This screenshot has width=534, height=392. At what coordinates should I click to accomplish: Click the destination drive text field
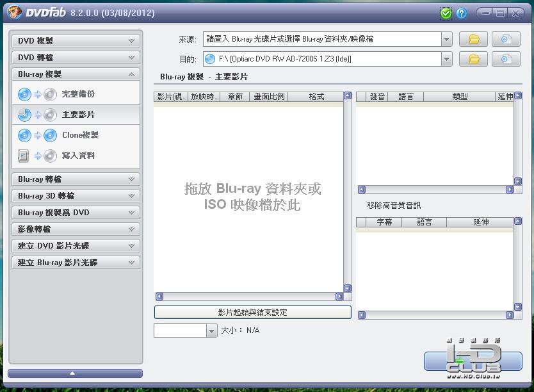(x=322, y=60)
